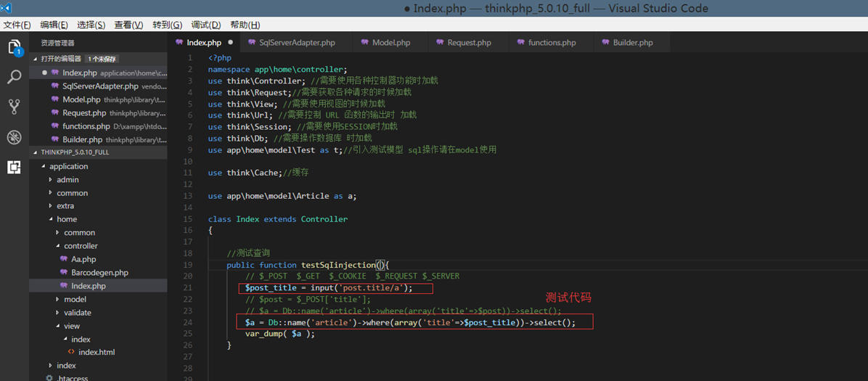Switch to the functions.php editor tab
The width and height of the screenshot is (868, 381).
(x=552, y=42)
